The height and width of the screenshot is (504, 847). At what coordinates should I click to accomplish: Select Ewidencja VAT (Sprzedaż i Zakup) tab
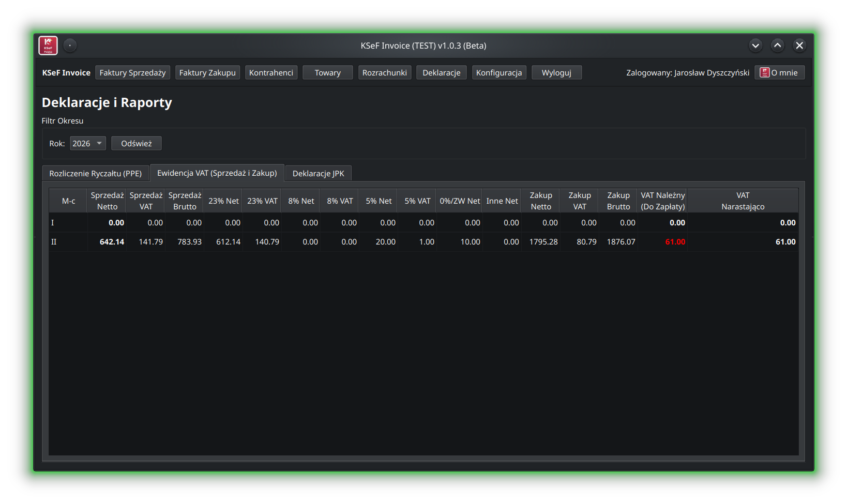[217, 173]
